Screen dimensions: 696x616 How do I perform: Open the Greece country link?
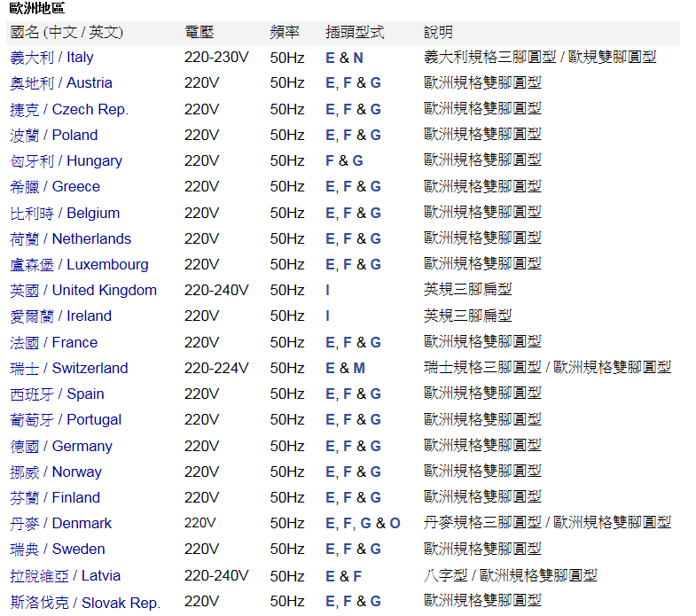pyautogui.click(x=55, y=186)
